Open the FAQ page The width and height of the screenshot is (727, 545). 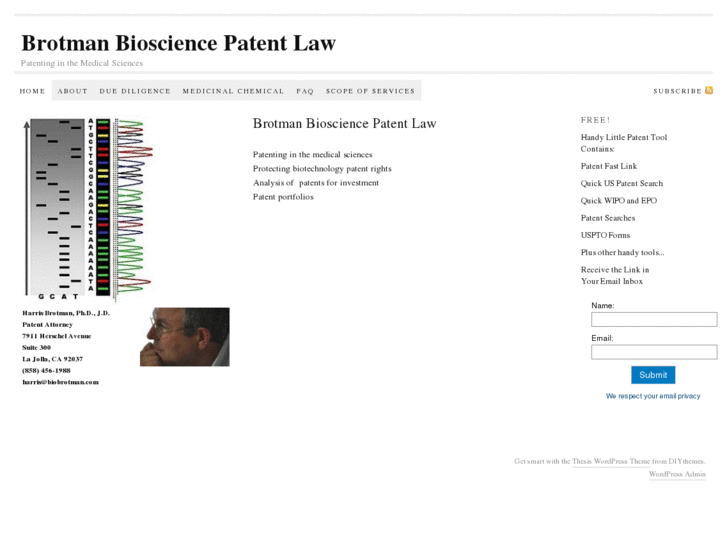305,91
